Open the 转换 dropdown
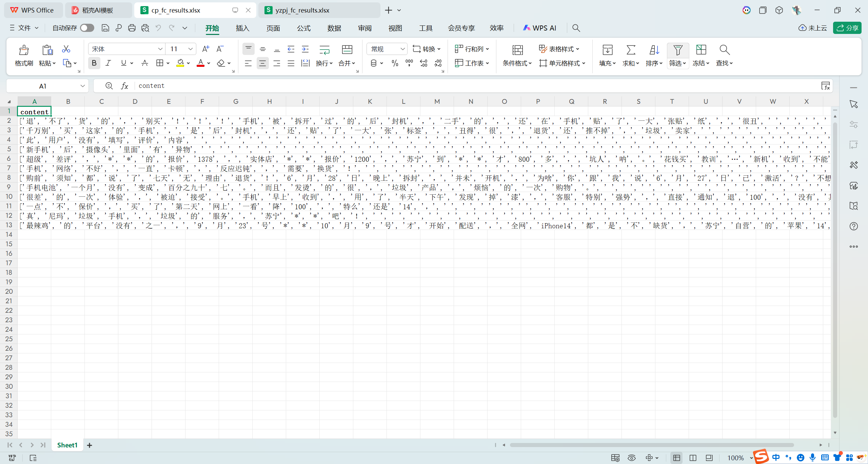The image size is (868, 464). pos(427,49)
